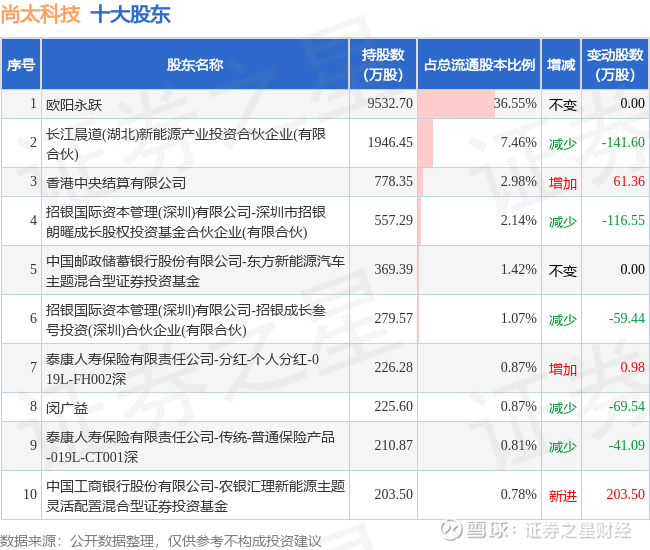Select shareholder 招银国际资本管理-招银成长叁号投资

(186, 320)
